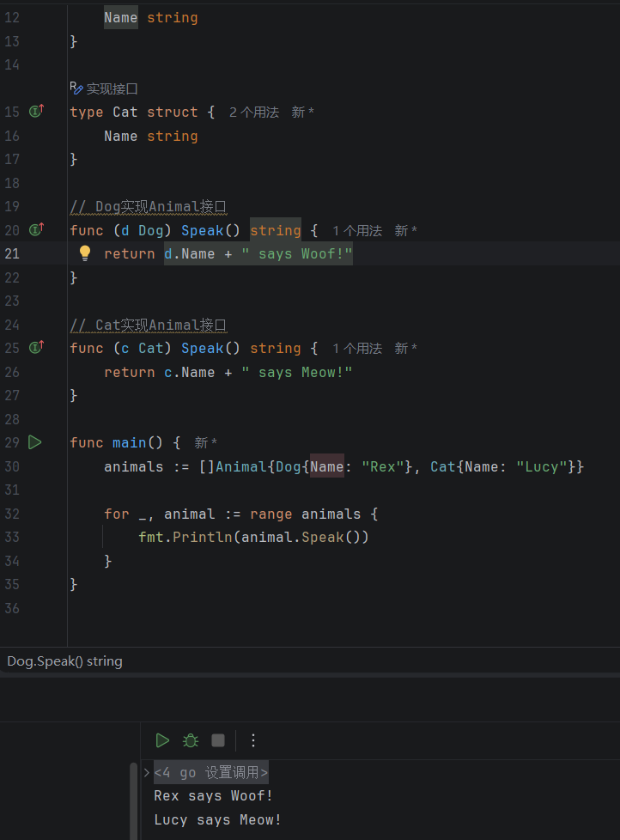Open '2 个用法' usages hint for Cat struct

click(x=254, y=112)
